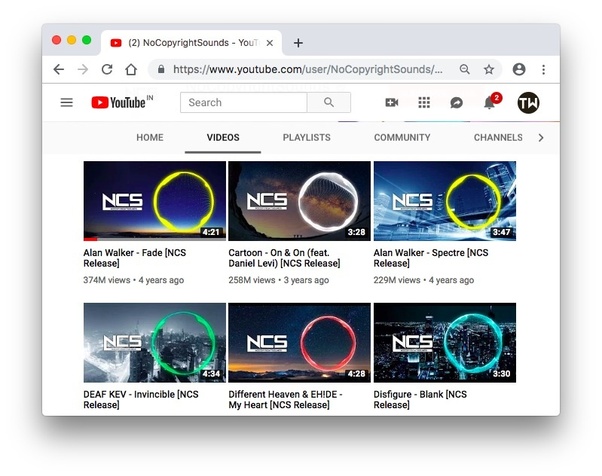Viewport: 602px width, 476px height.
Task: Open the 'Cartoon - On & On' title link
Action: pyautogui.click(x=284, y=258)
